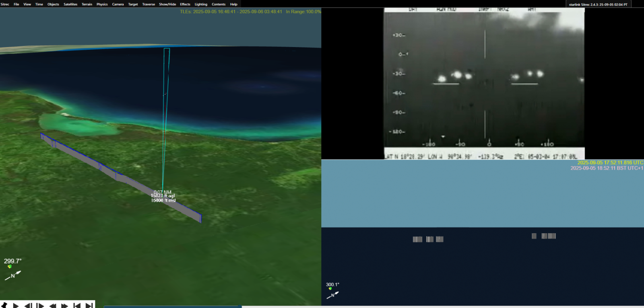Click the 0.07 NM altitude label
The width and height of the screenshot is (644, 308).
(163, 192)
